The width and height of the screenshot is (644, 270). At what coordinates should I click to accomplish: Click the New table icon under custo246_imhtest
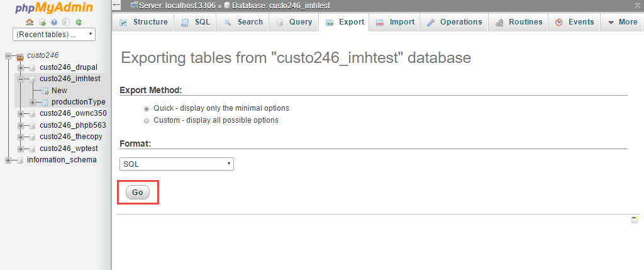tap(45, 91)
